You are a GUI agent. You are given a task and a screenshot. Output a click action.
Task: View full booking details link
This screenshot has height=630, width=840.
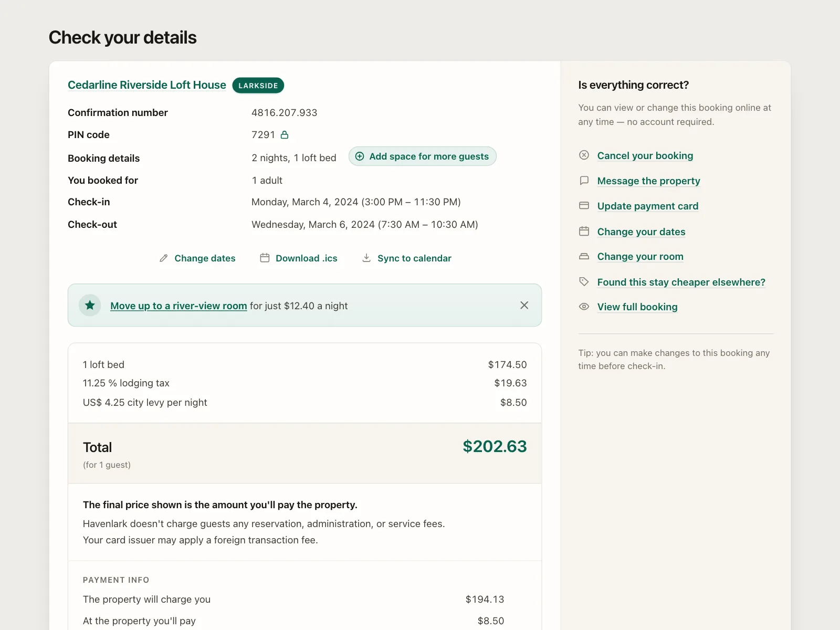[x=637, y=307]
